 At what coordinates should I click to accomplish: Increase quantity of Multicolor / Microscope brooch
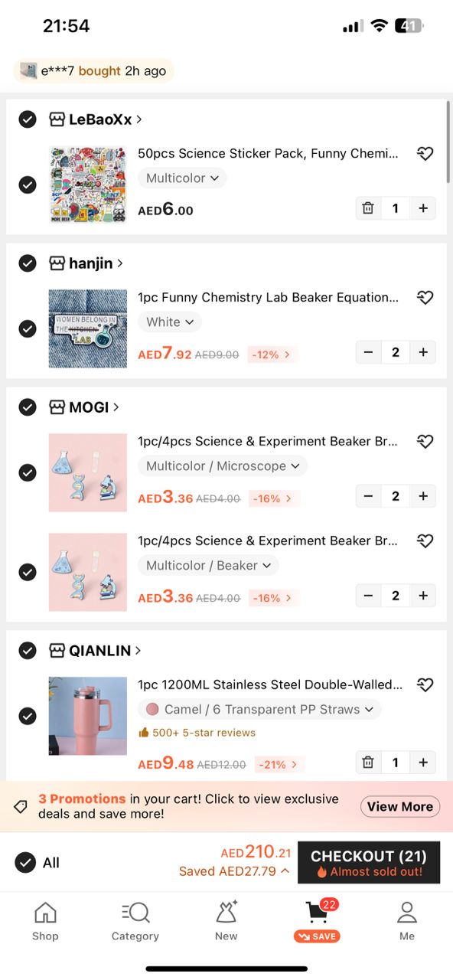coord(422,496)
